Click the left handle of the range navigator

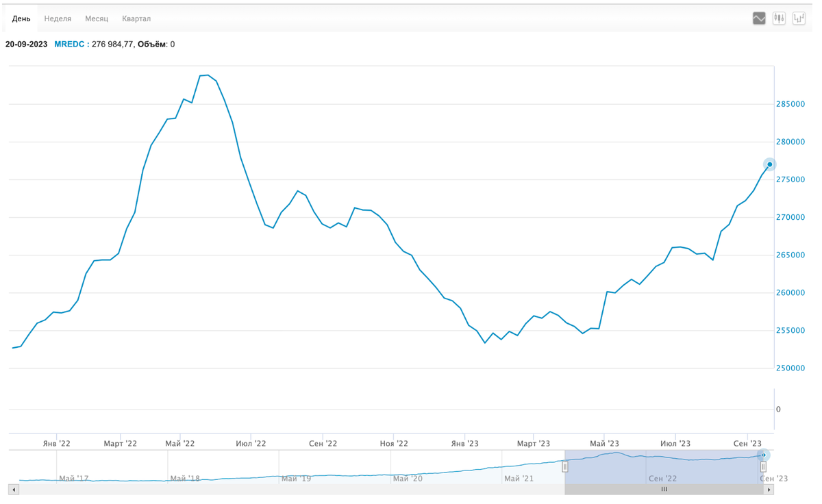click(x=565, y=467)
